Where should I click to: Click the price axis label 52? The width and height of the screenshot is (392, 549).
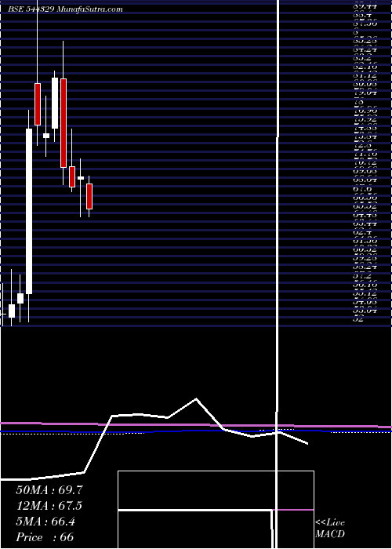coord(359,319)
